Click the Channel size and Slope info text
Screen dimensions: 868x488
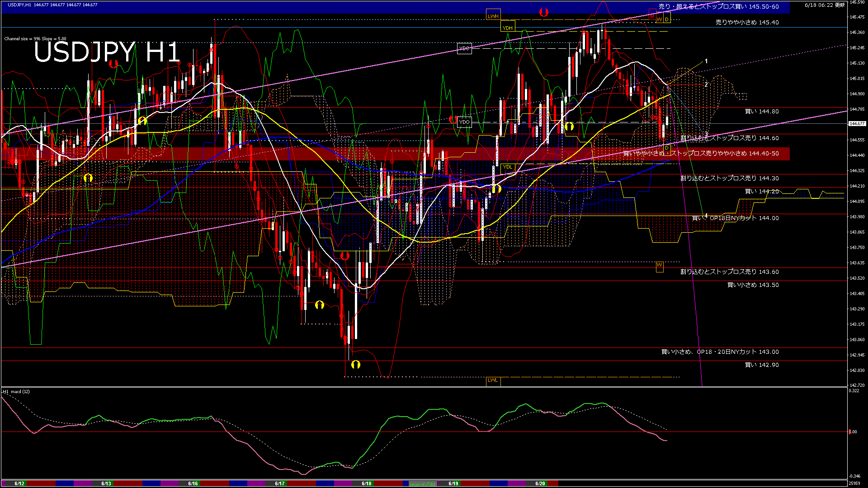[x=35, y=39]
